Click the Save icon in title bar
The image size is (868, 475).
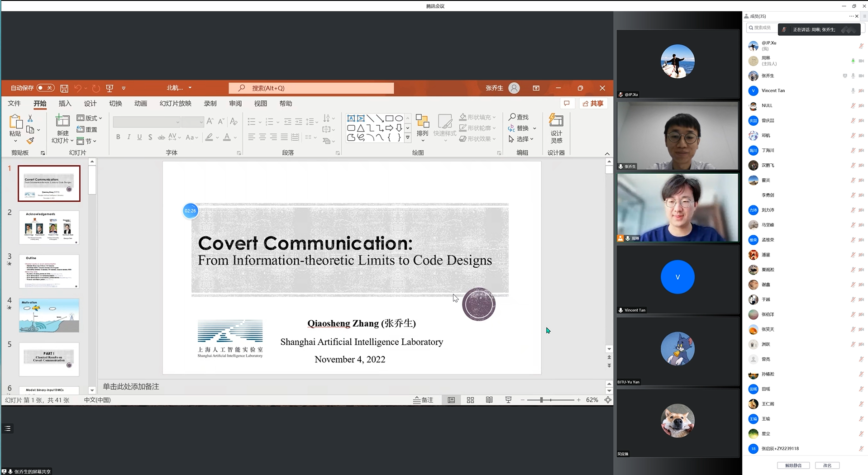(64, 88)
